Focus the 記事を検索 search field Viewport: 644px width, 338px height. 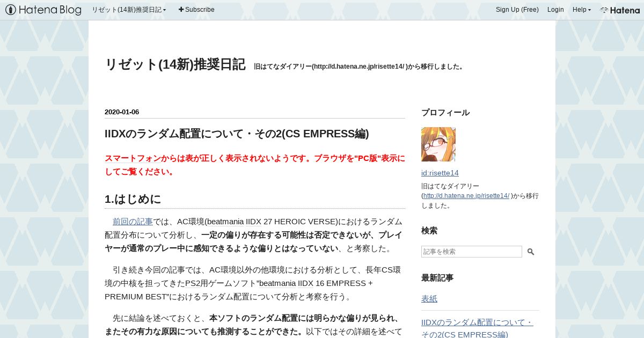pos(472,252)
